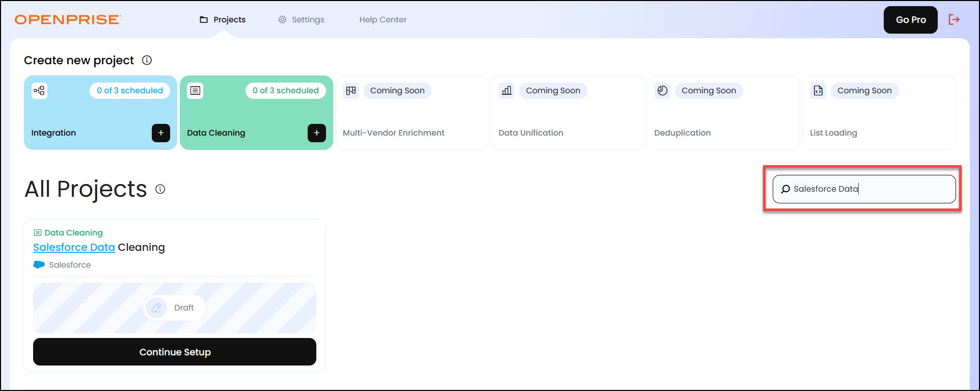
Task: Click Coming Soon badge on Deduplication
Action: (x=709, y=91)
